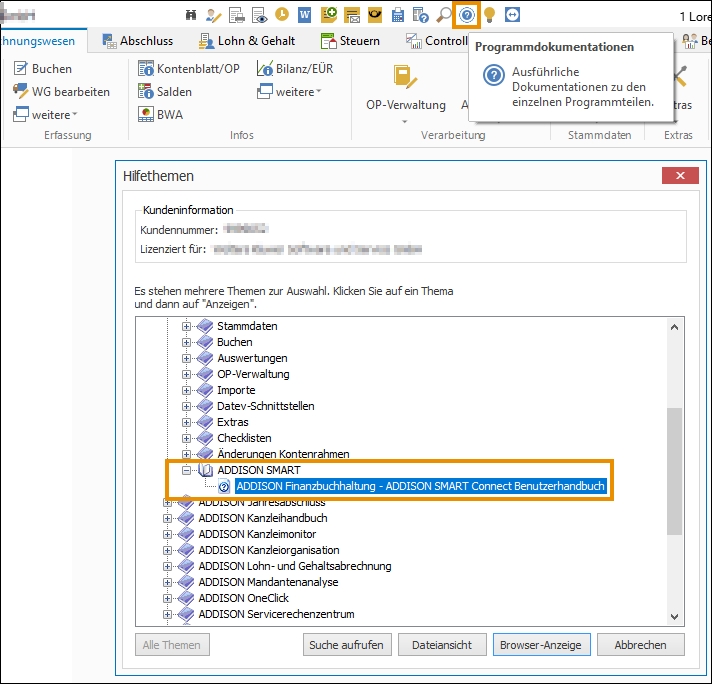712x684 pixels.
Task: Click the Browser-Anzeige button
Action: (541, 644)
